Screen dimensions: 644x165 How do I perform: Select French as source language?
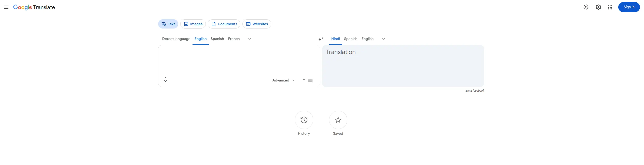(234, 39)
